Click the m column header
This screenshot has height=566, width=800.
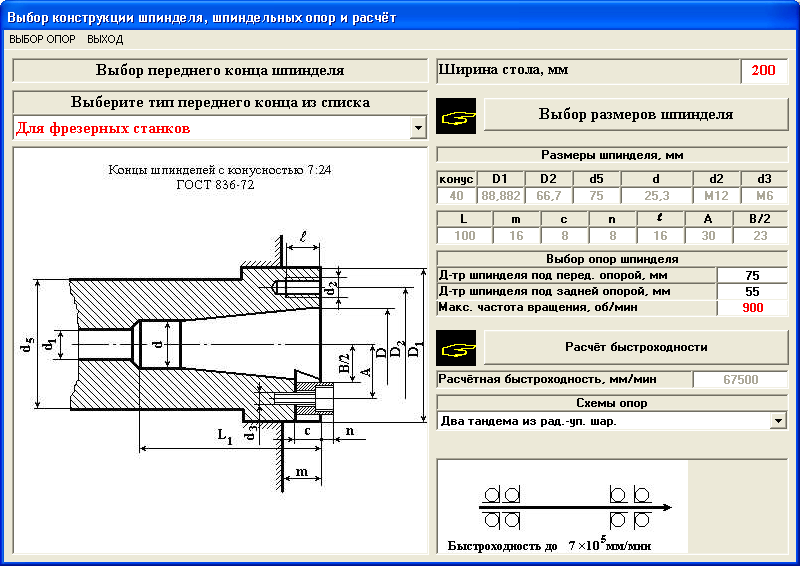pos(516,219)
